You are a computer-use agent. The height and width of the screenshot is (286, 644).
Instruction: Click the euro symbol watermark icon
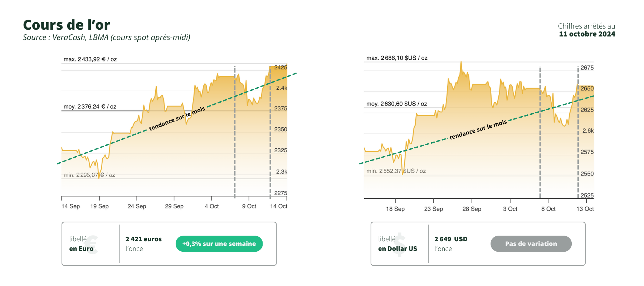pyautogui.click(x=92, y=245)
